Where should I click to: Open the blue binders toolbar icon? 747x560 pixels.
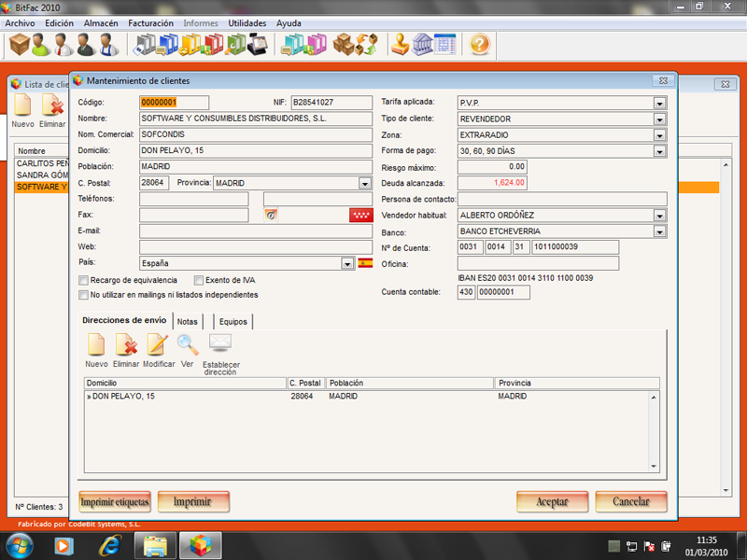pyautogui.click(x=168, y=44)
